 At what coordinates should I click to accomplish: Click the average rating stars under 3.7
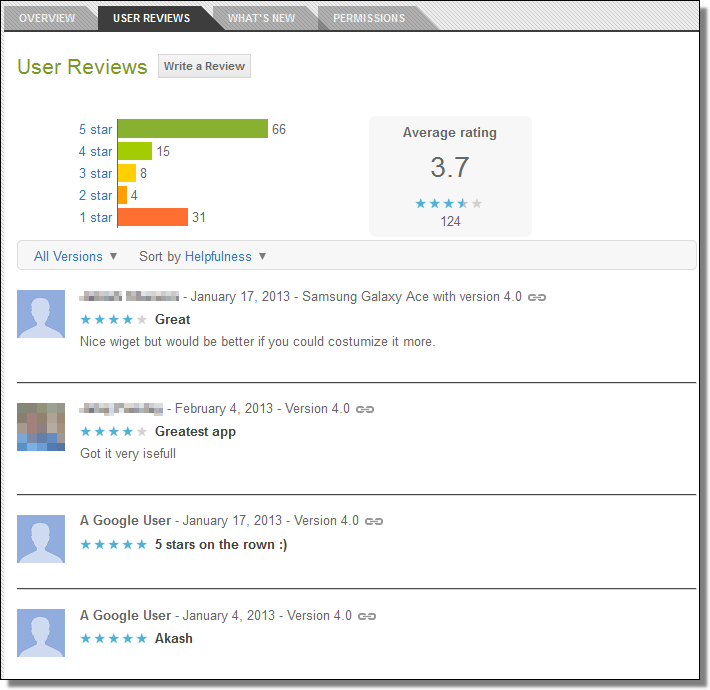pos(449,203)
